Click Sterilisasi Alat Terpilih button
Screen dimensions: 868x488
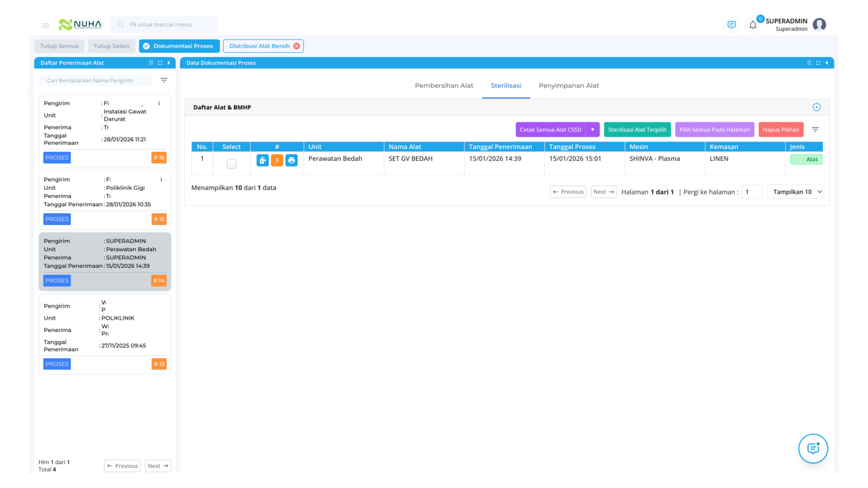click(637, 130)
